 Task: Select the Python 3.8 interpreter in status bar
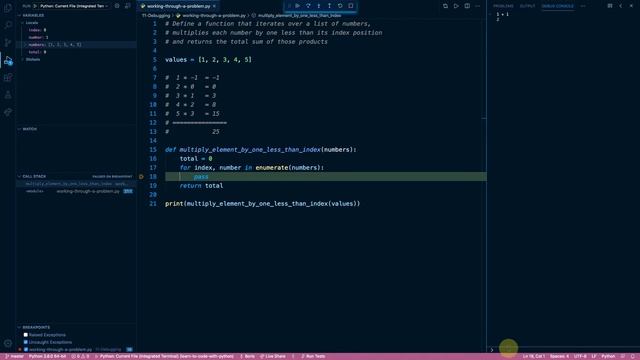click(x=47, y=356)
